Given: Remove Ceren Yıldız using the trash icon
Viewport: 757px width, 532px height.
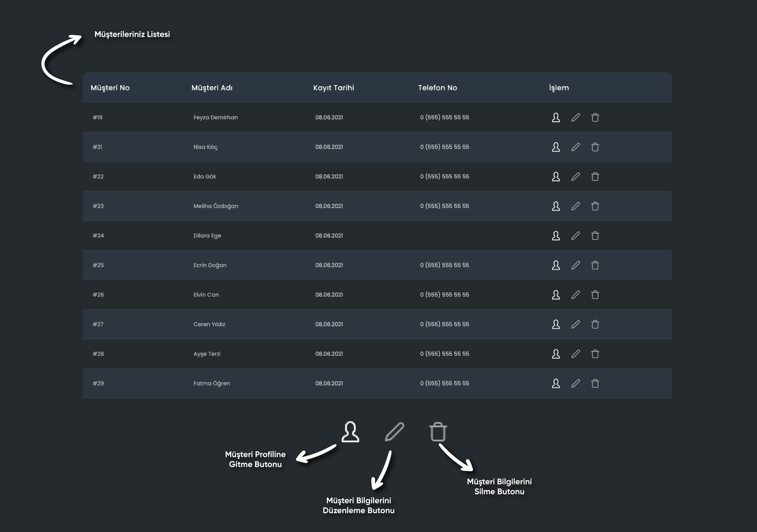Looking at the screenshot, I should [x=595, y=324].
